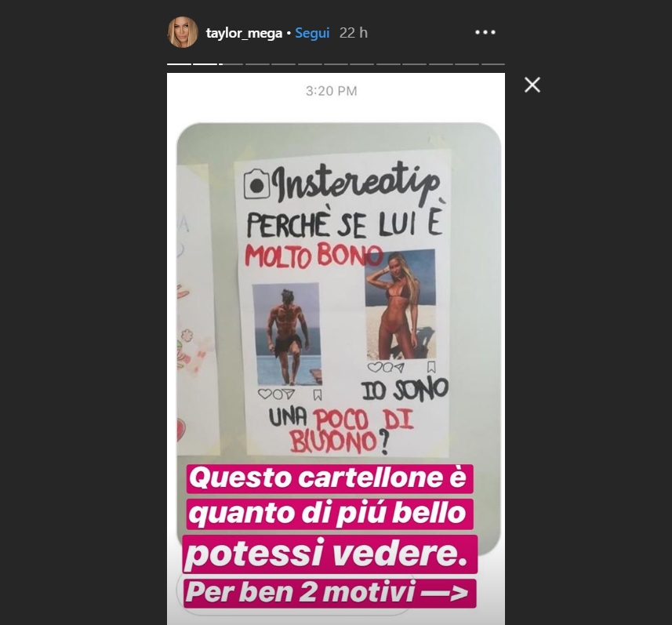Viewport: 672px width, 625px height.
Task: Tap the drawn camera logo beside Instereotip
Action: [x=256, y=184]
